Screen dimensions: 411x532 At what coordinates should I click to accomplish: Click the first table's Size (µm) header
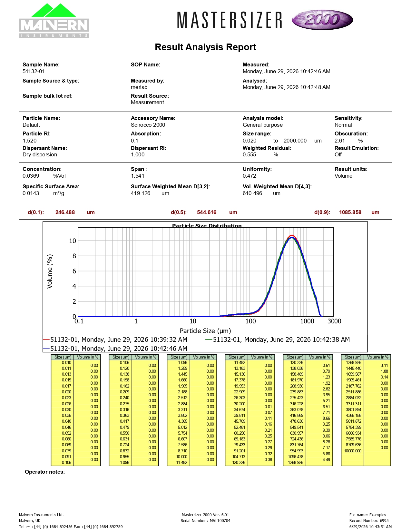click(x=63, y=357)
